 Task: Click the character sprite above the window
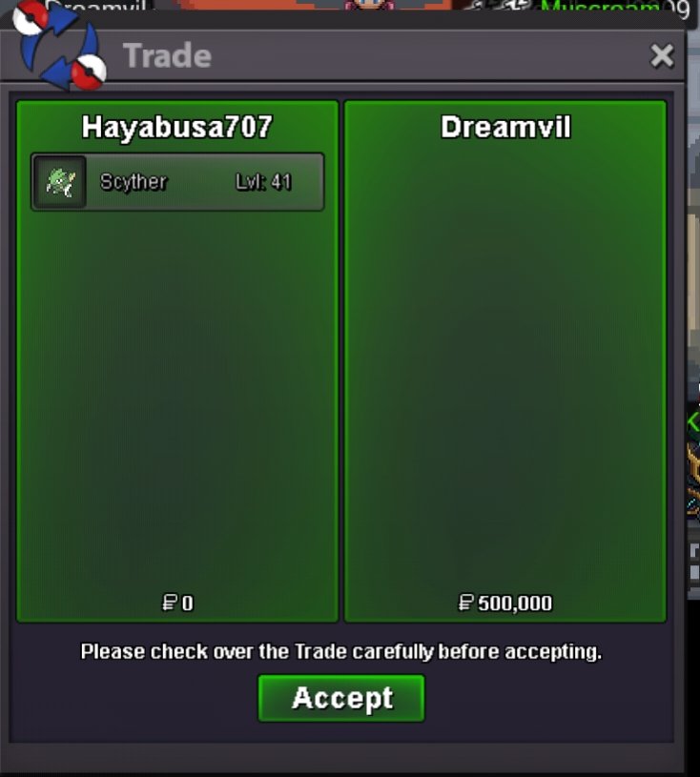[368, 5]
